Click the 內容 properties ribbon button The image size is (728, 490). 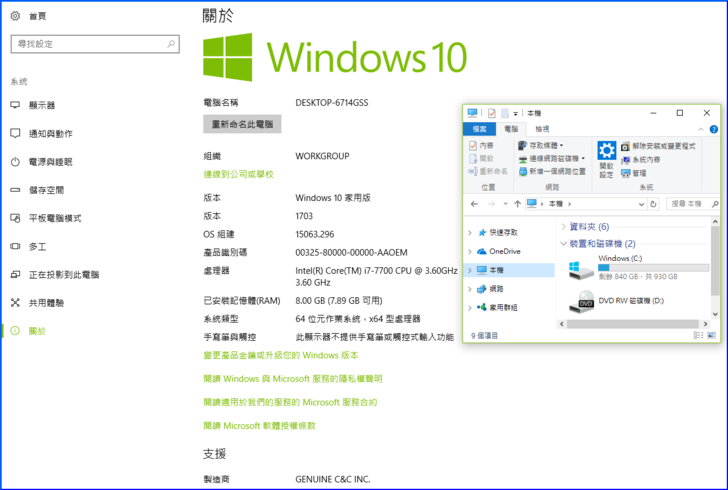pyautogui.click(x=481, y=146)
